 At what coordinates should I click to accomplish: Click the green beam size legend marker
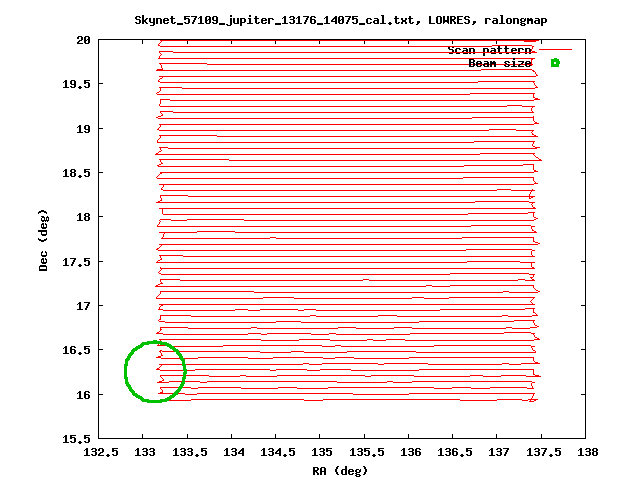coord(555,63)
